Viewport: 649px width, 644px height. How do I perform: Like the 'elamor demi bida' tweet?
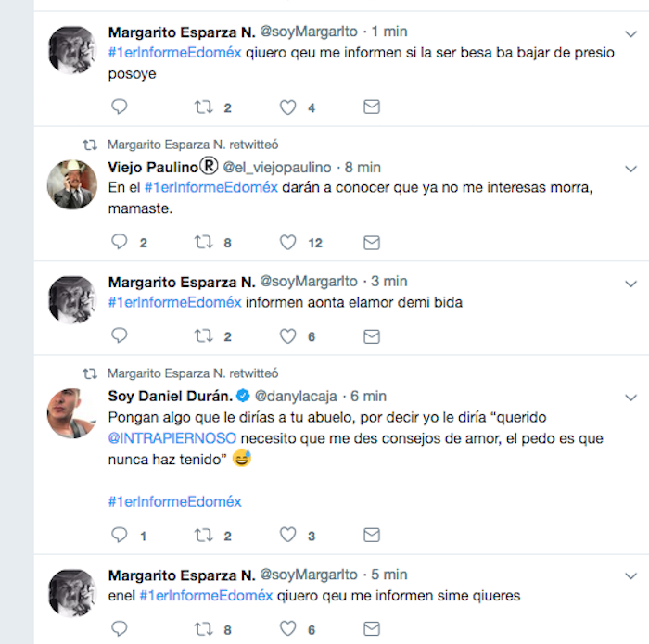[x=288, y=335]
